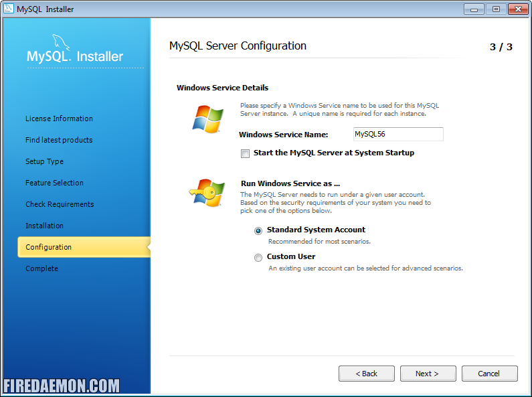Click the MySQL dolphin logo

click(x=61, y=42)
